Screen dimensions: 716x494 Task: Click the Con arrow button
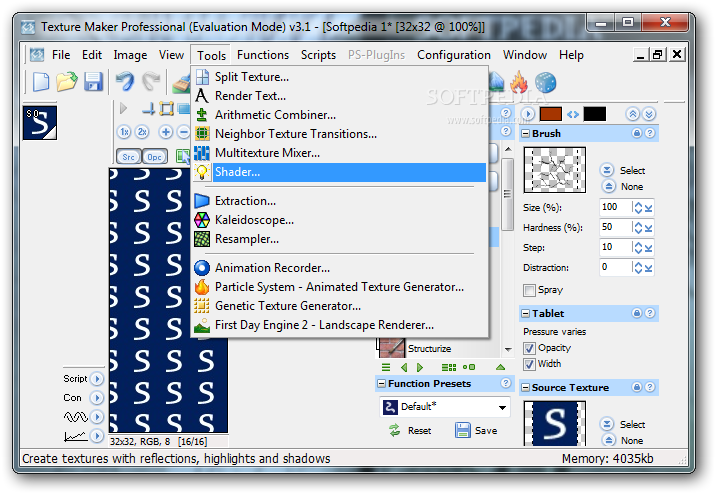tap(97, 398)
